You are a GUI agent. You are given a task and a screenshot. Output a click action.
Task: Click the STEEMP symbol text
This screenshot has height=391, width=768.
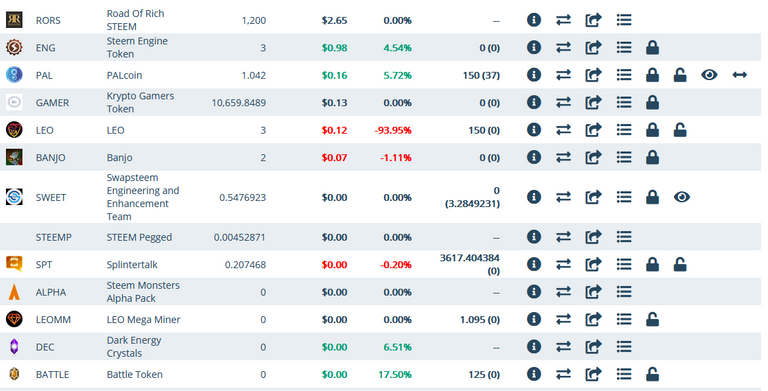(53, 237)
